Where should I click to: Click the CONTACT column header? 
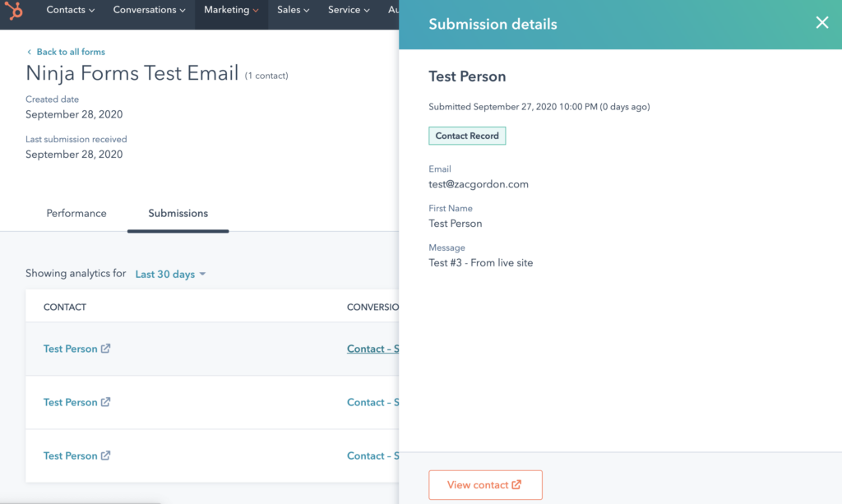[x=64, y=307]
